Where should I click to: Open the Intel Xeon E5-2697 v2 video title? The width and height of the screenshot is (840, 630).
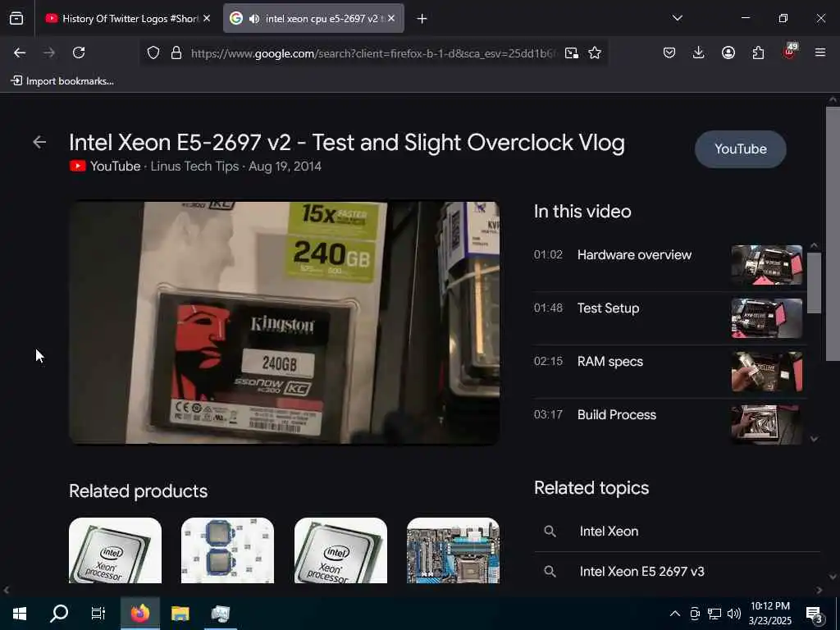tap(347, 143)
